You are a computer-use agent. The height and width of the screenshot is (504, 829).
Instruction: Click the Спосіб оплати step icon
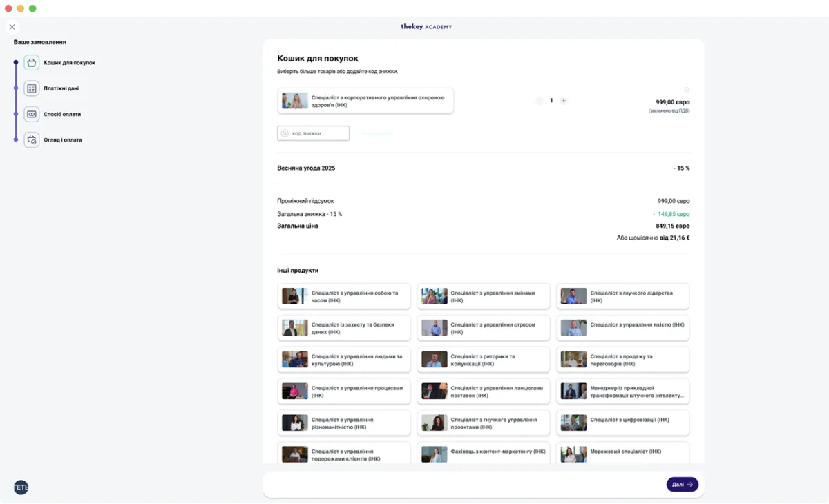point(32,114)
